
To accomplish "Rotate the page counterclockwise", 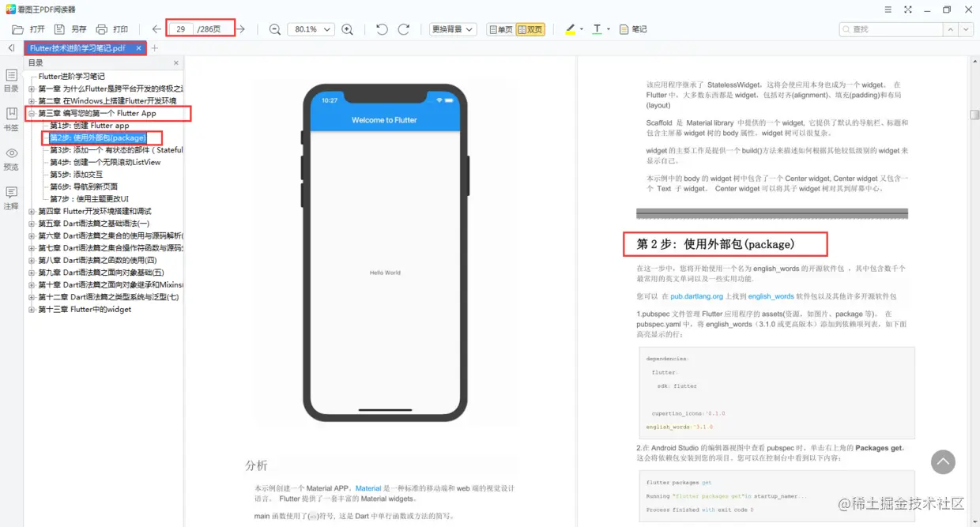I will [x=382, y=29].
